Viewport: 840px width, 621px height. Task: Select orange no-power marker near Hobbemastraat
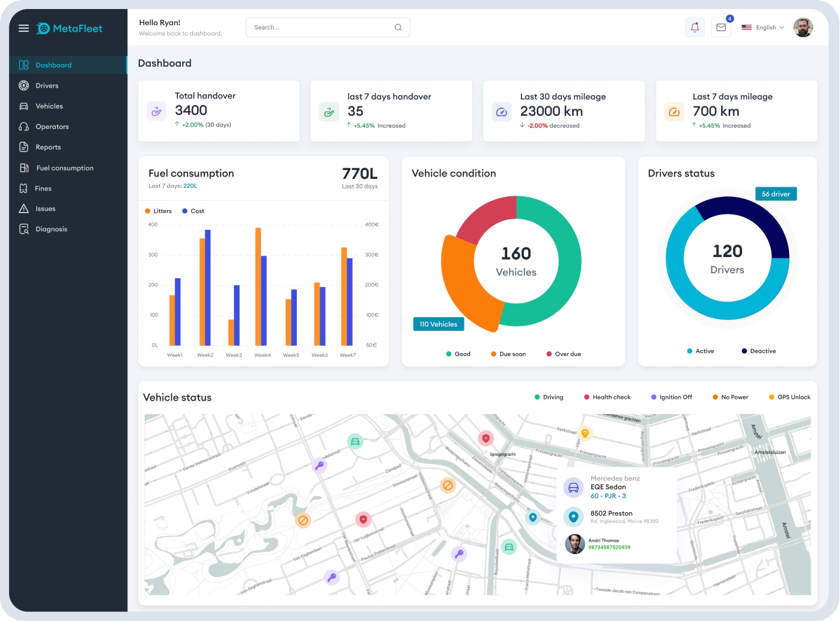[448, 485]
